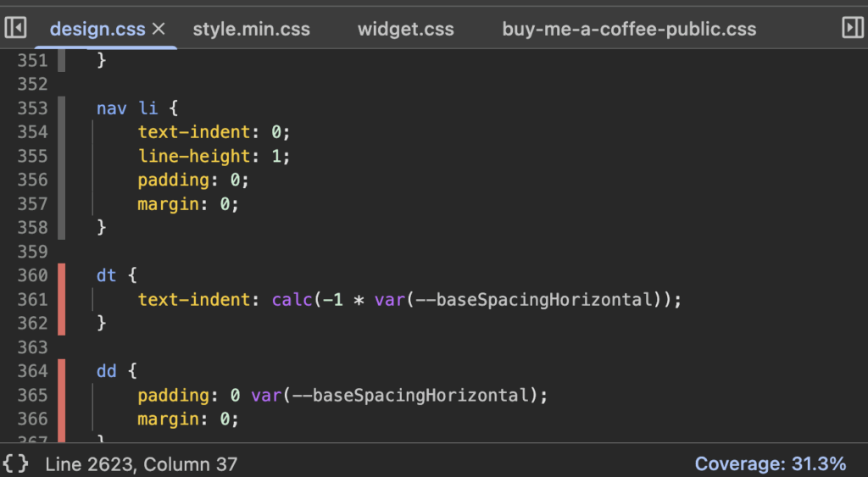Toggle the navigator sidebar icon

[15, 28]
